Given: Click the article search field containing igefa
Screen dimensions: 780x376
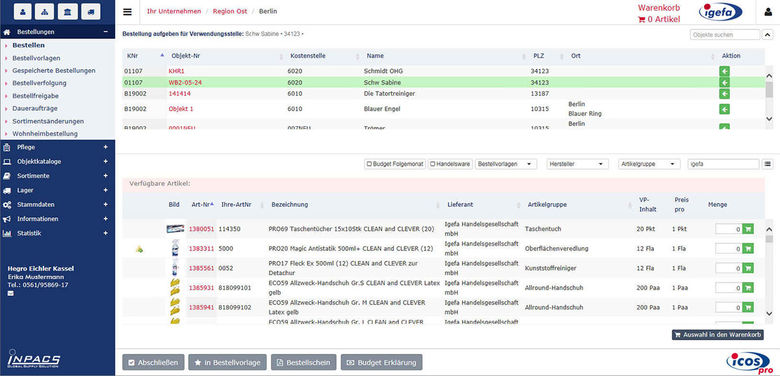Looking at the screenshot, I should (x=723, y=164).
